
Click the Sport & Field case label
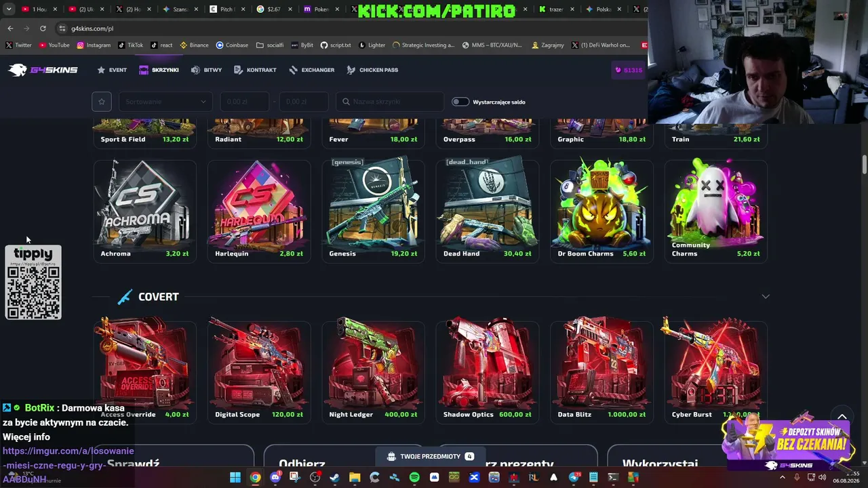(123, 139)
